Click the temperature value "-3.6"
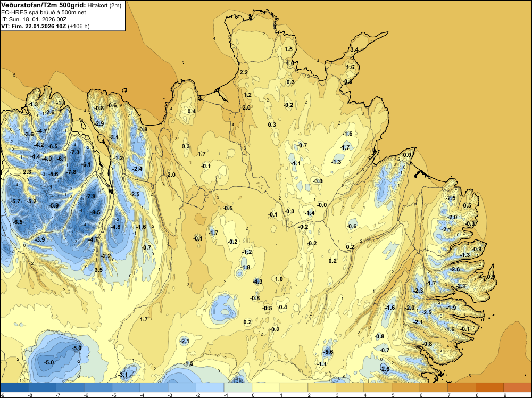532x398 pixels. coord(29,134)
